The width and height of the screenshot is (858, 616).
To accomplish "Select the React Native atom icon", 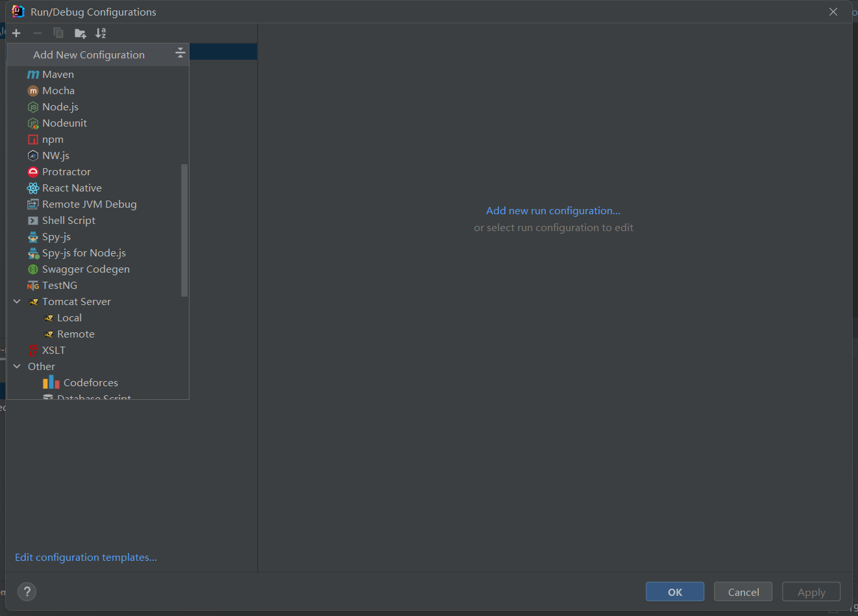I will tap(33, 188).
